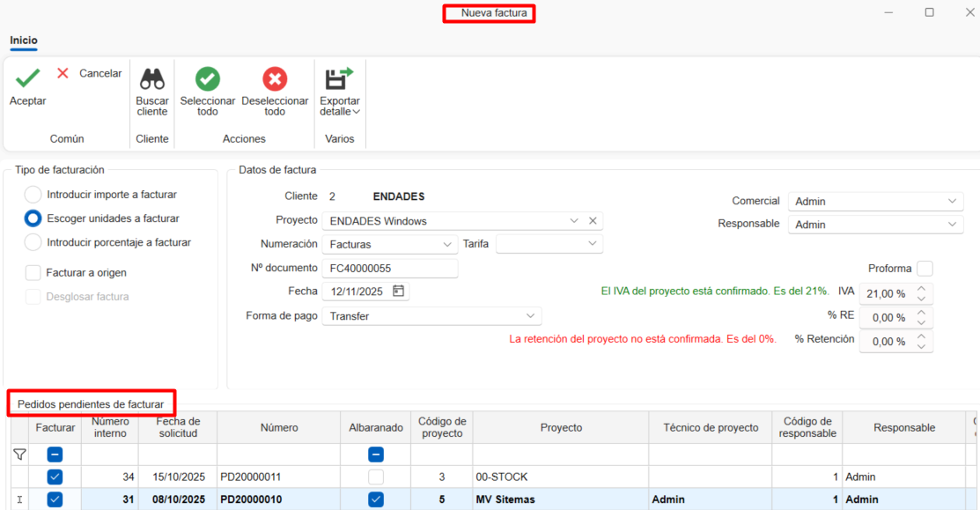Click inside the Nº documento field

pos(390,267)
